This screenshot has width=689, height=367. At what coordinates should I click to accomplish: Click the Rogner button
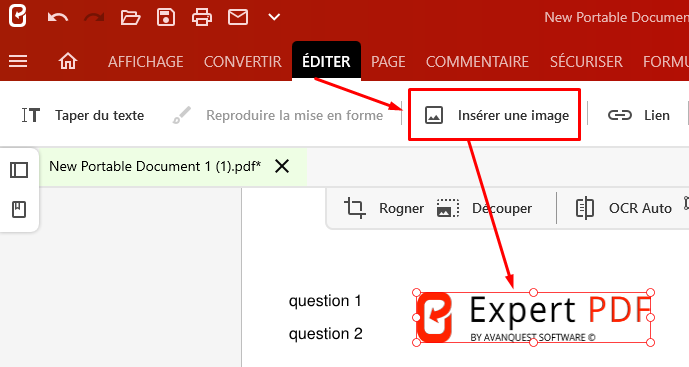(384, 208)
